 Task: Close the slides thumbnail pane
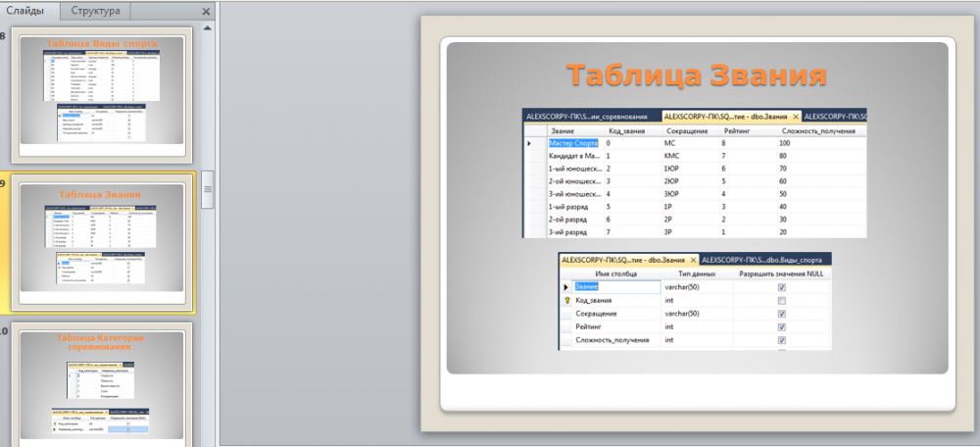pyautogui.click(x=206, y=11)
